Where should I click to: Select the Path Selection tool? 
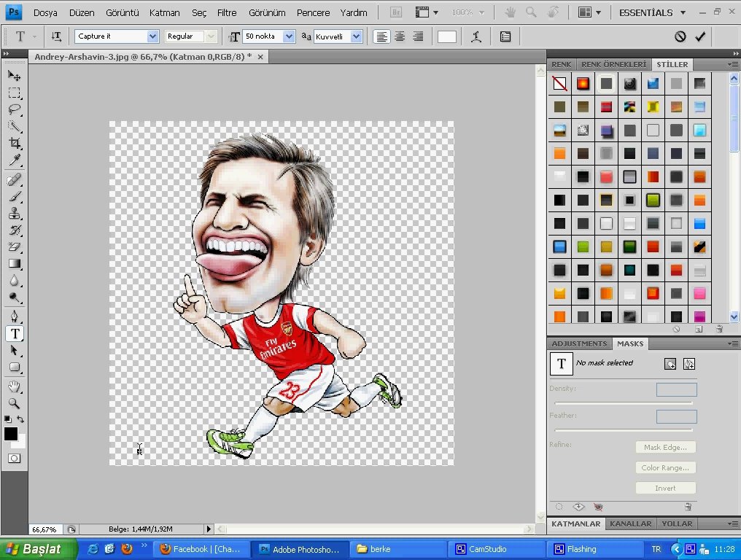(x=14, y=351)
